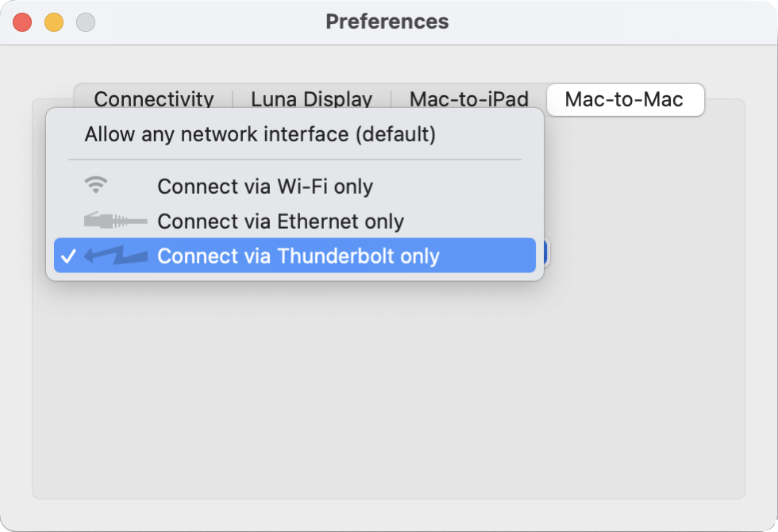Click the Preferences window title text
The width and height of the screenshot is (778, 532).
coord(387,21)
